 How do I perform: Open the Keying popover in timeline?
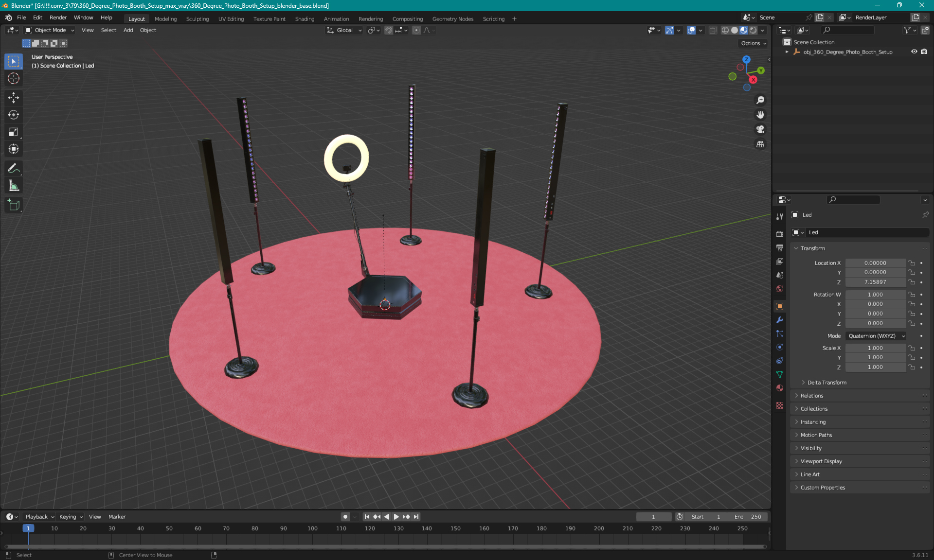click(71, 517)
